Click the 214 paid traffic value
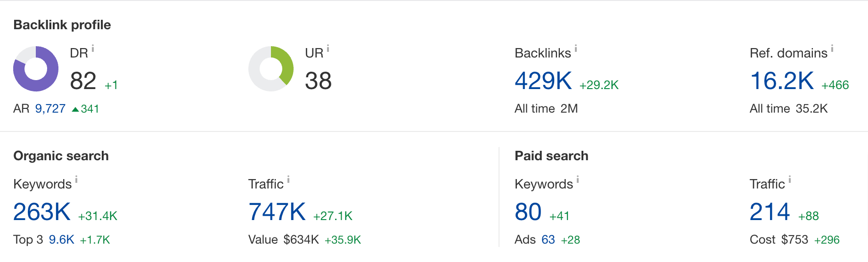The height and width of the screenshot is (262, 868). tap(770, 212)
